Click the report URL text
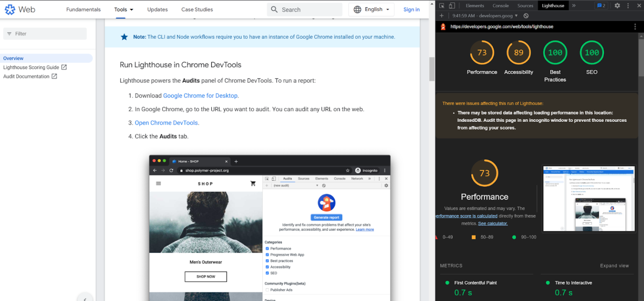Image resolution: width=644 pixels, height=301 pixels. tap(502, 26)
